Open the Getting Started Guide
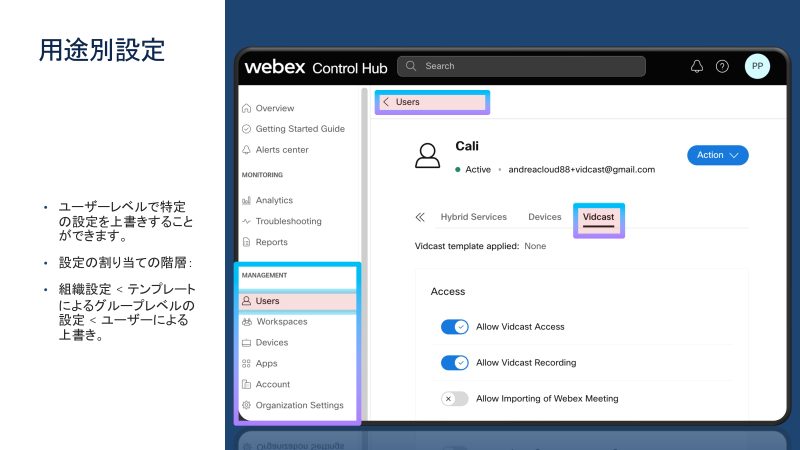Screen dimensions: 800x450 (299, 129)
